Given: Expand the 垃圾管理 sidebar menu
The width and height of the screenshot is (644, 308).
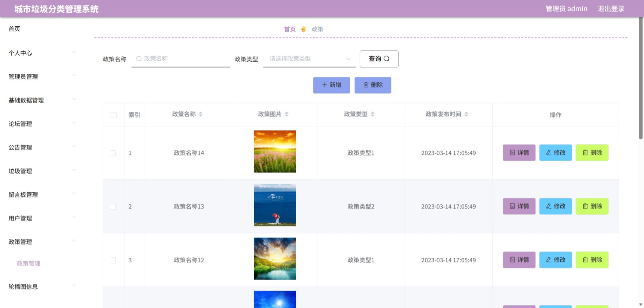Looking at the screenshot, I should click(x=42, y=171).
